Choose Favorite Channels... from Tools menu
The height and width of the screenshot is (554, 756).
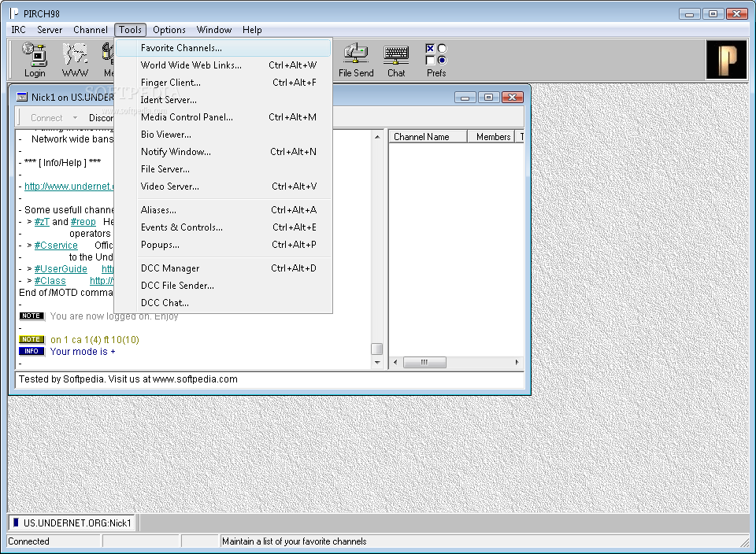click(x=223, y=48)
